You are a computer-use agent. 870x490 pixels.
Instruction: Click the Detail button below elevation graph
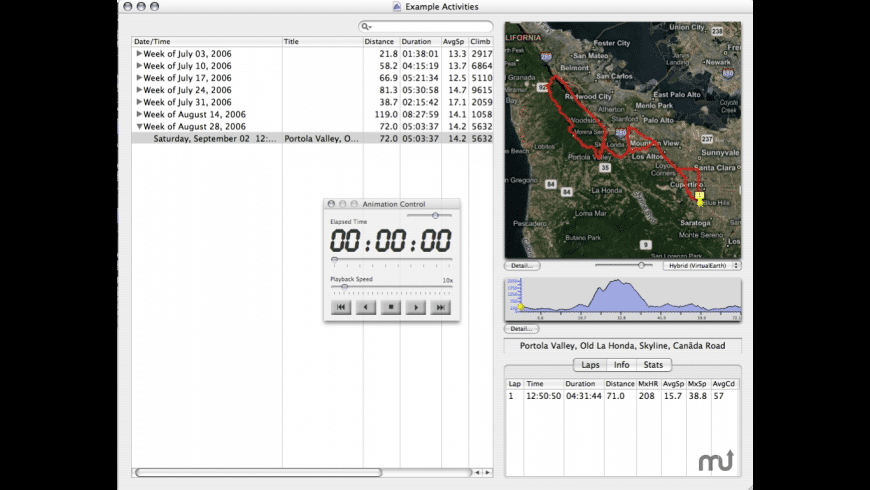click(522, 328)
